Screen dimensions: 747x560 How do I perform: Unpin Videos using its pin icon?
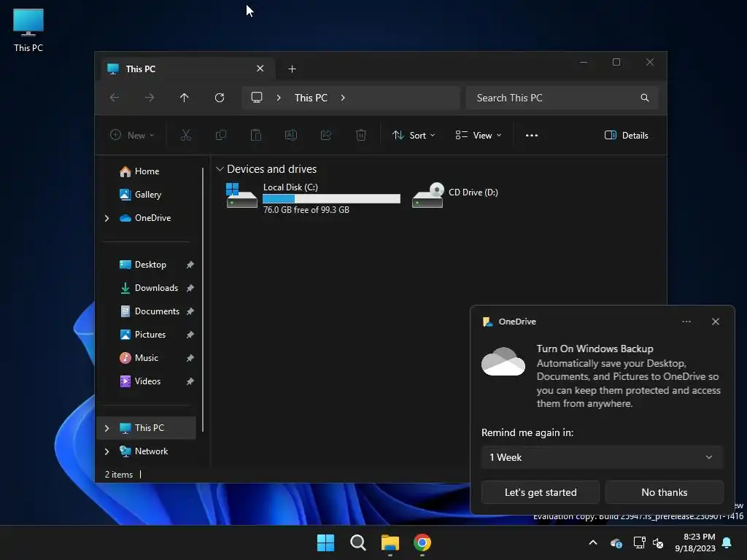(x=190, y=381)
